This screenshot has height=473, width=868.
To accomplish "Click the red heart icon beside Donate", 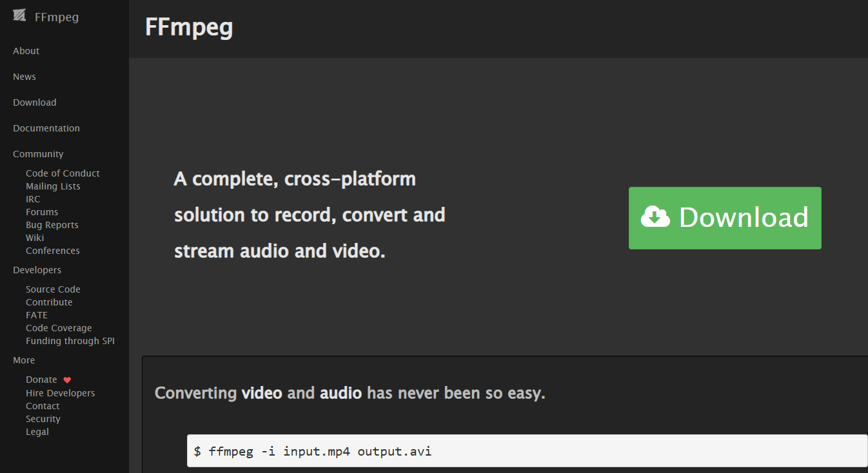I will (x=67, y=380).
